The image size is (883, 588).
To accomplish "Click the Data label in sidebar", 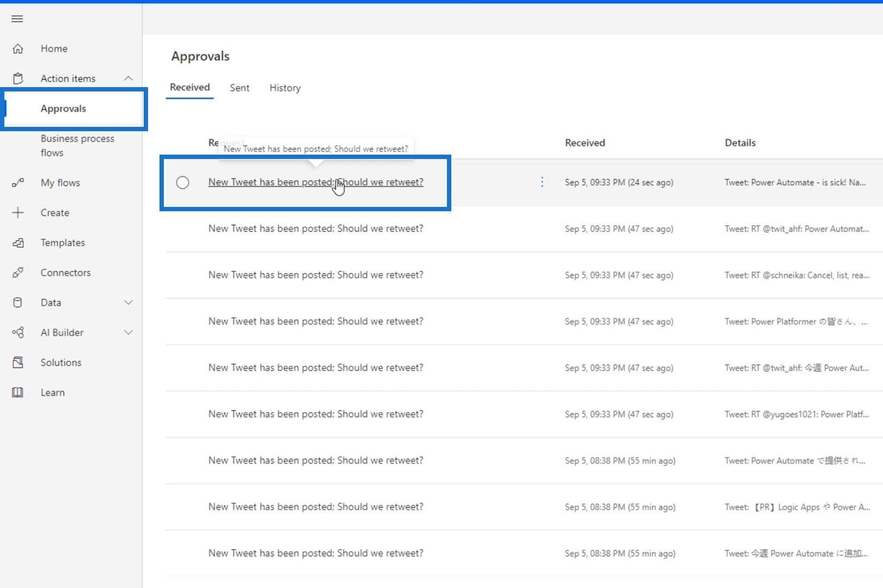I will (51, 303).
